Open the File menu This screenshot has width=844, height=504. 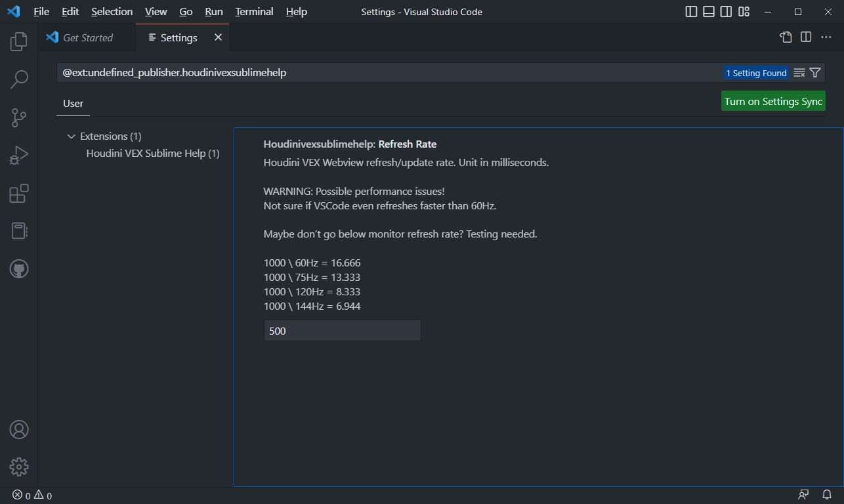[41, 12]
